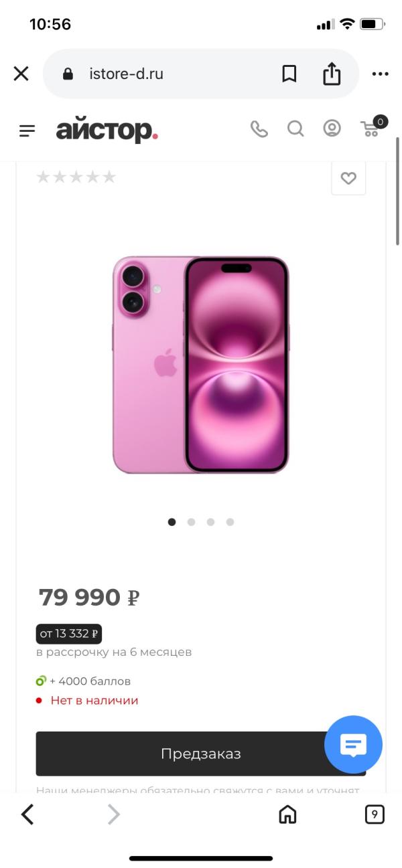Open the site search magnifier
Screen dimensions: 402x868
click(295, 128)
